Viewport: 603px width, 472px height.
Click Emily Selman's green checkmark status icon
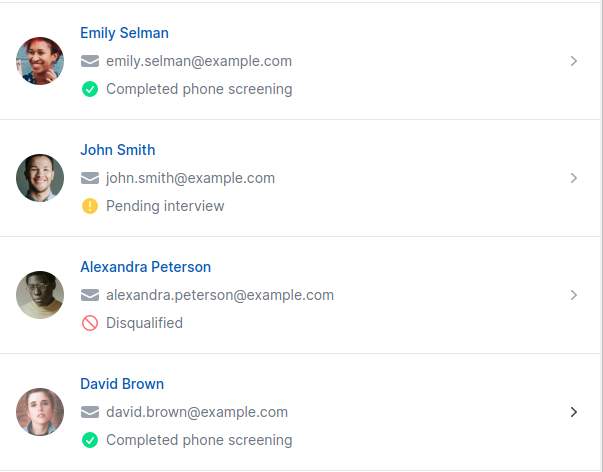(x=90, y=89)
